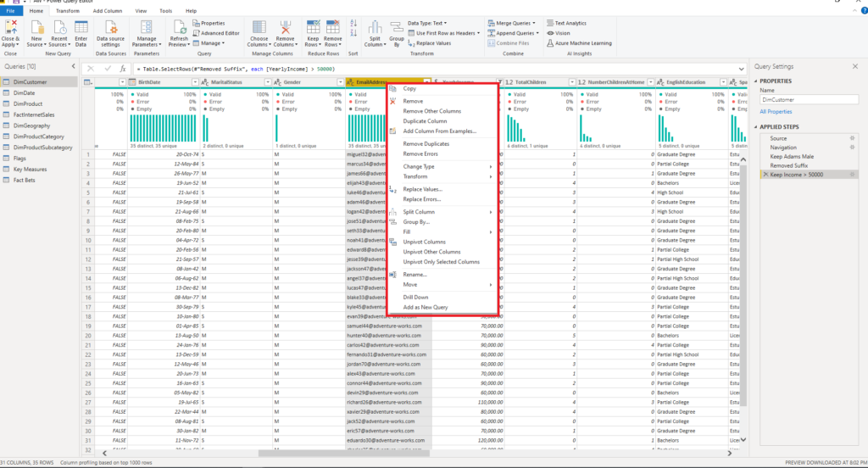Open BirthDate column filter dropdown

[x=195, y=82]
